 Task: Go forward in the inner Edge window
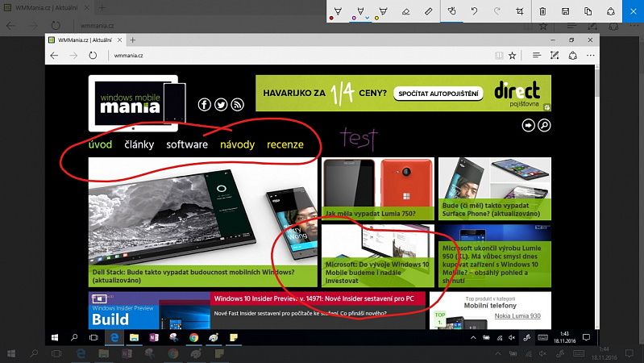pyautogui.click(x=73, y=56)
